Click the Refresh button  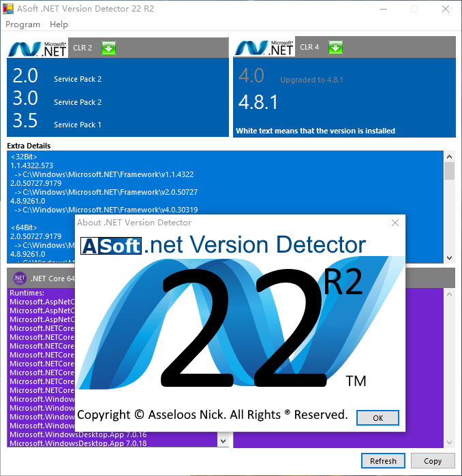coord(383,461)
